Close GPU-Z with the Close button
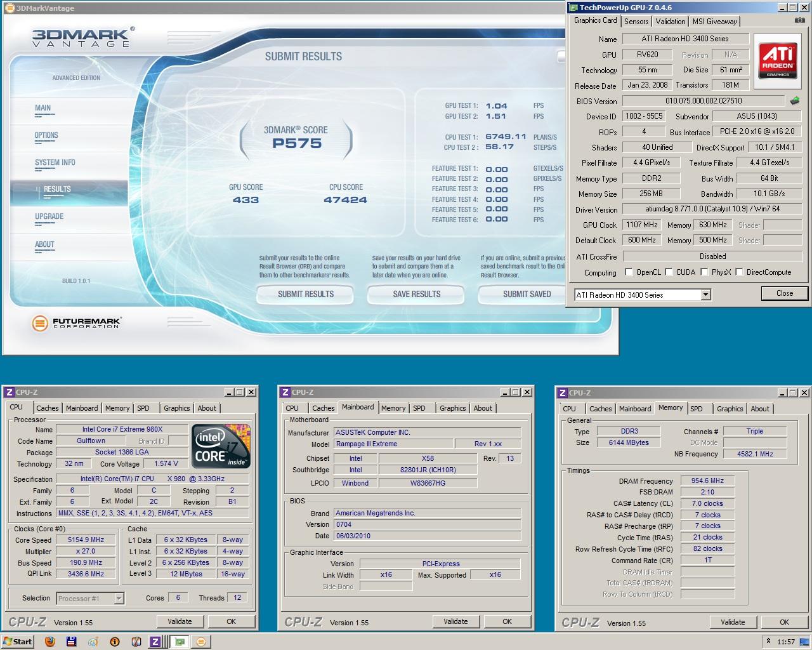 785,293
